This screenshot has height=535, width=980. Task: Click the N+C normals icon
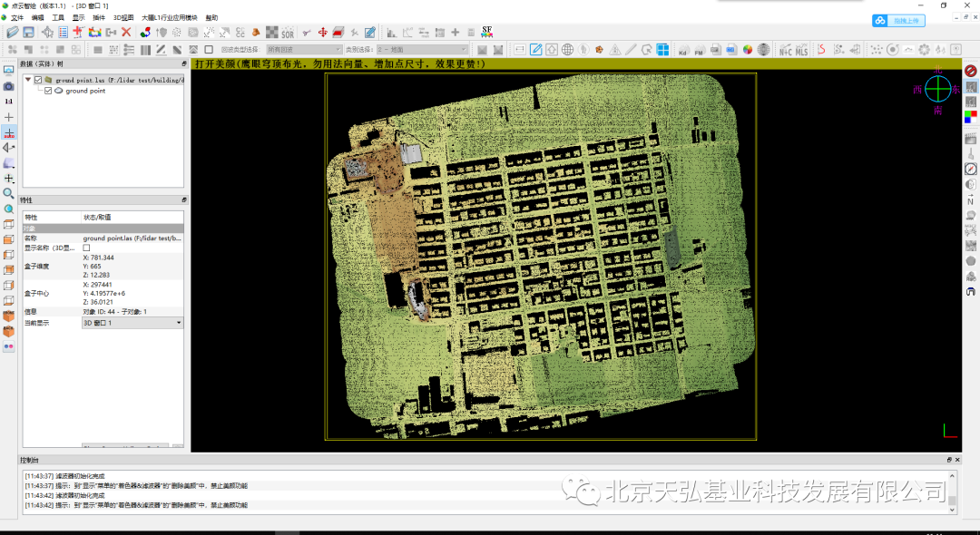[x=785, y=49]
